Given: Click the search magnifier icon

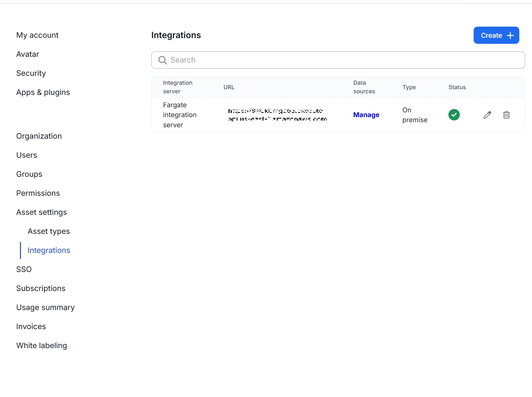Looking at the screenshot, I should coord(162,60).
